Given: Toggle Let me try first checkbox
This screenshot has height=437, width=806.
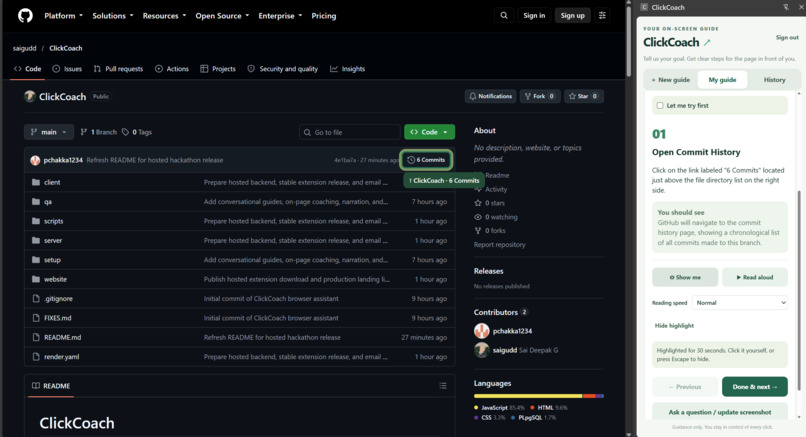Looking at the screenshot, I should click(660, 105).
